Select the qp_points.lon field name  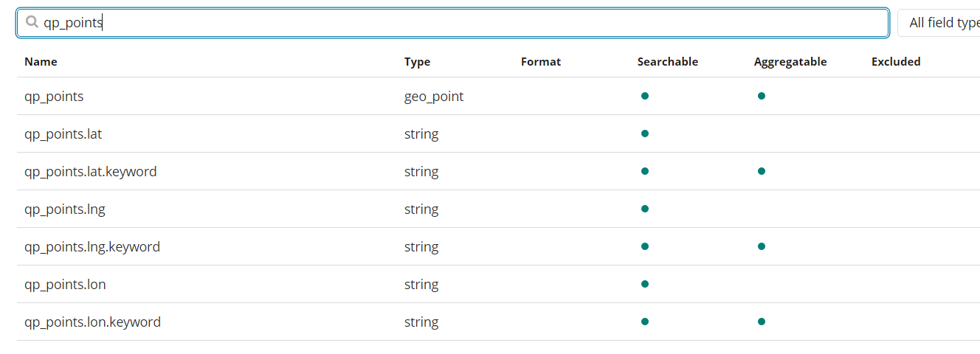click(x=65, y=284)
